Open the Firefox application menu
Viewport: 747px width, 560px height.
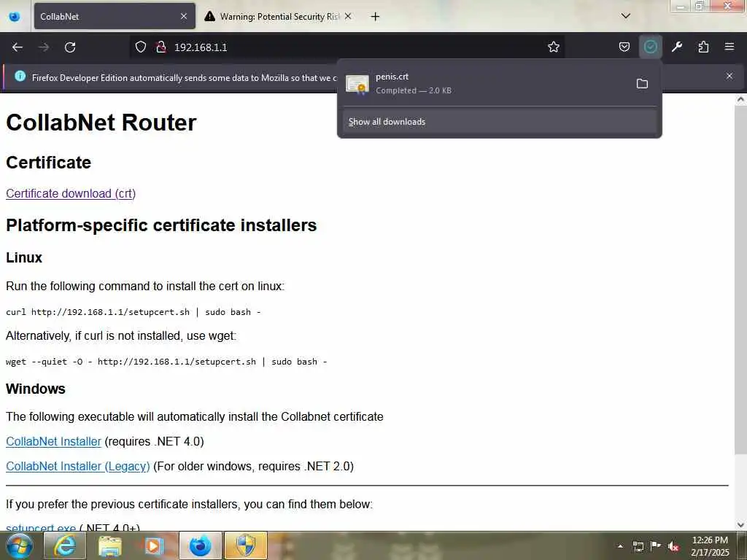(729, 47)
